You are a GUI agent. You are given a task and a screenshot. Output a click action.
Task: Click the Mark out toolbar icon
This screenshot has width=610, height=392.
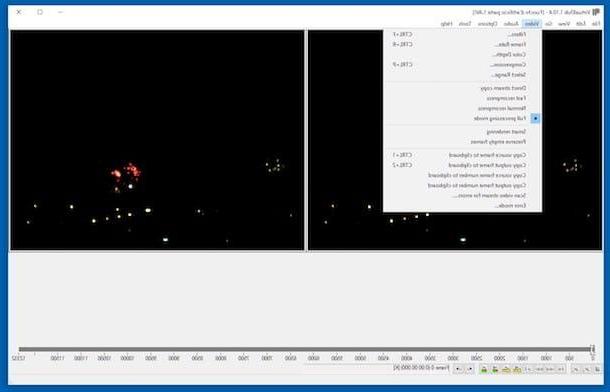point(459,369)
